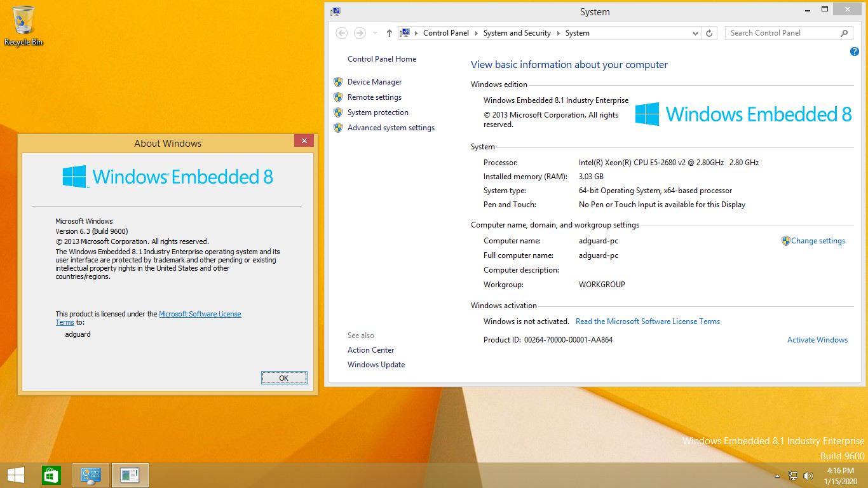Click shield icon next to Remote settings
Image resolution: width=868 pixels, height=488 pixels.
338,97
